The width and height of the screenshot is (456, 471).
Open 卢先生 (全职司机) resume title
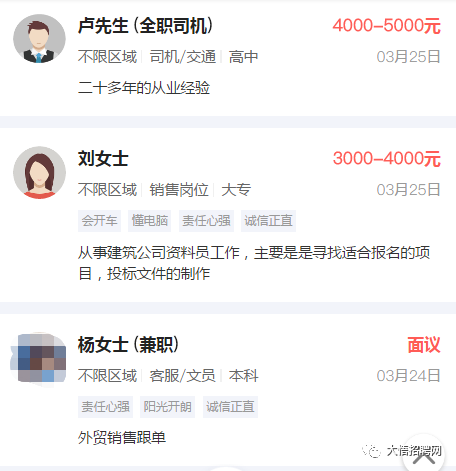145,26
